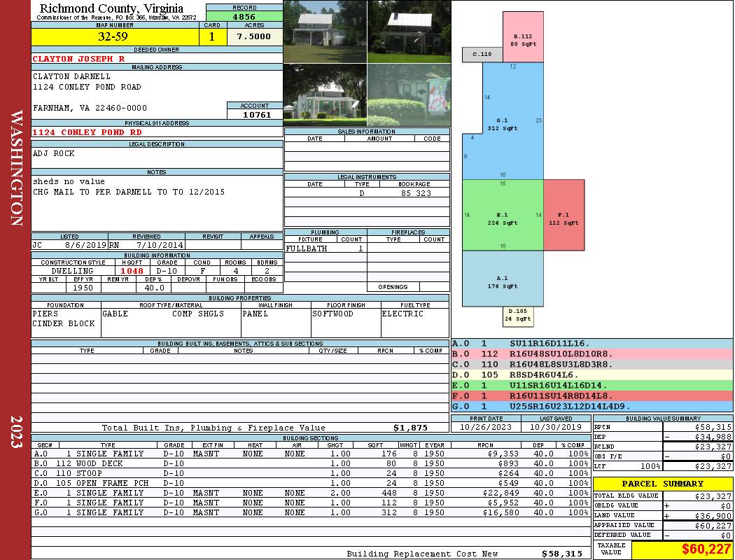Click mailing address line FARNHAM, VA 22460-0000
735x560 pixels.
[x=90, y=108]
